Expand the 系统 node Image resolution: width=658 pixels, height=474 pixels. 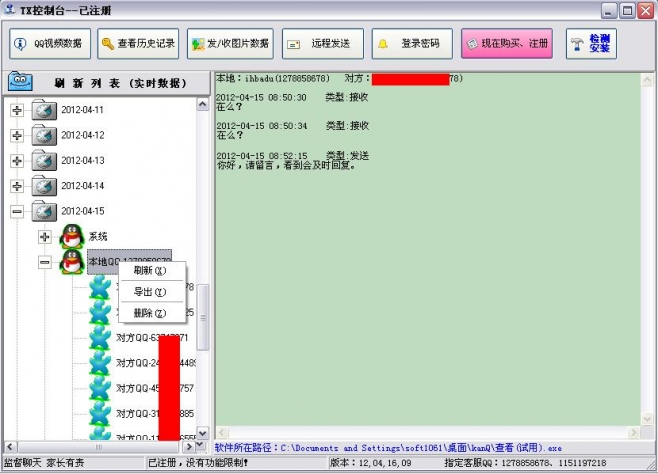point(44,237)
